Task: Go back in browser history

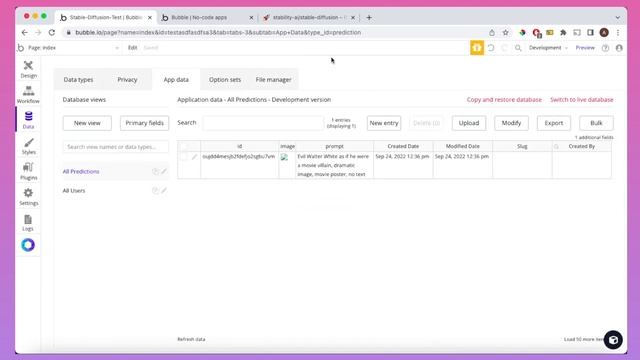Action: pos(24,33)
